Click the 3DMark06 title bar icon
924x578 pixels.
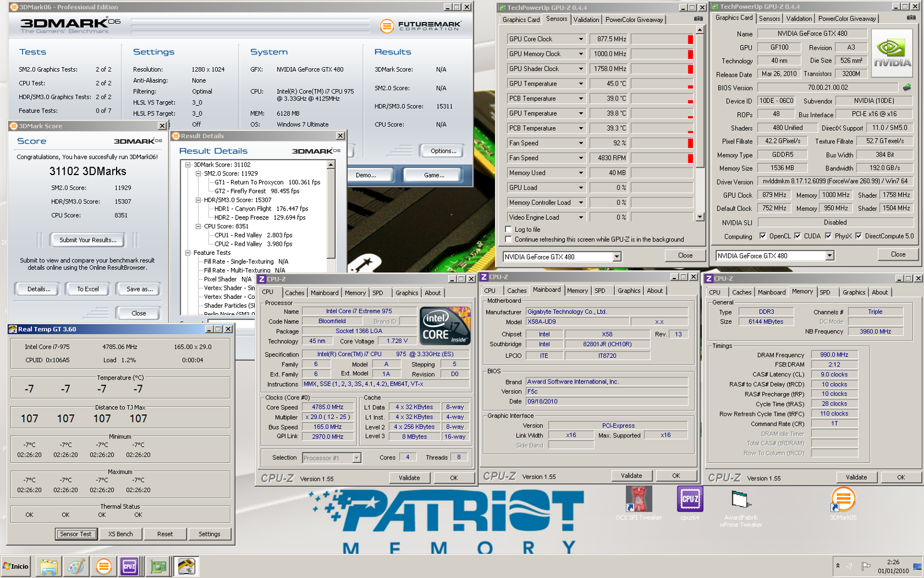(14, 7)
